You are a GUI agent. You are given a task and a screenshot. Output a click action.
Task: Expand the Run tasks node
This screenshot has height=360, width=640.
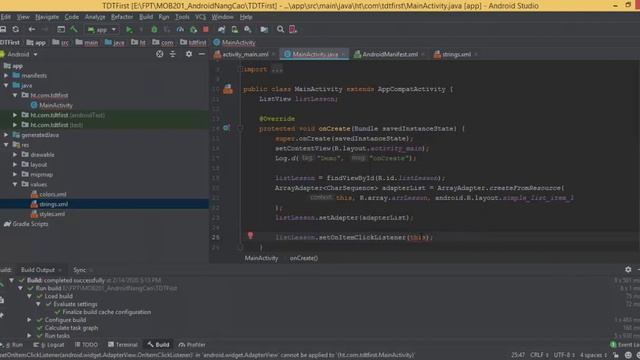point(29,336)
